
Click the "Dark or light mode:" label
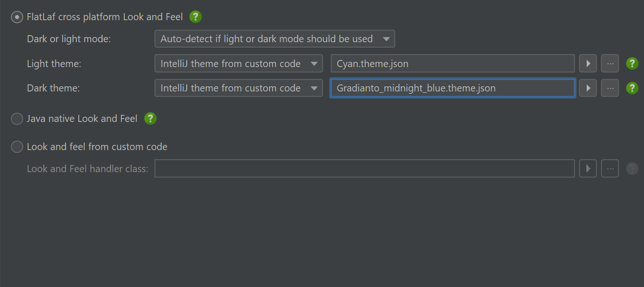tap(69, 39)
